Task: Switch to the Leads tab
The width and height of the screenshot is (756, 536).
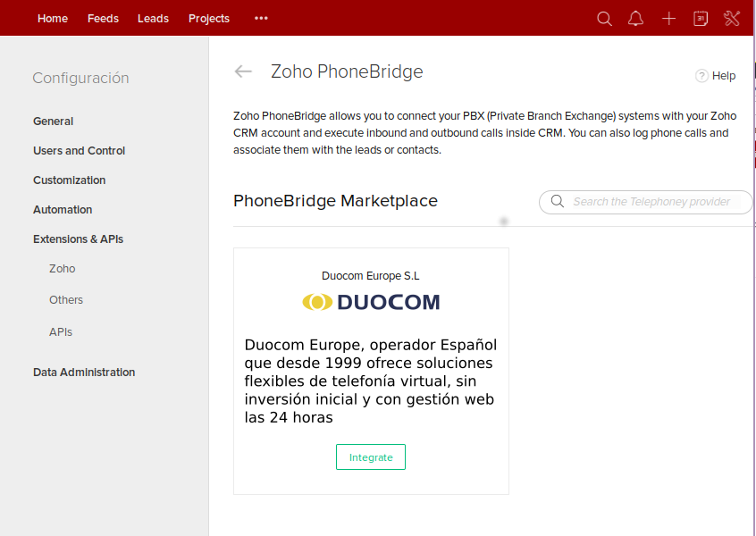Action: click(153, 18)
